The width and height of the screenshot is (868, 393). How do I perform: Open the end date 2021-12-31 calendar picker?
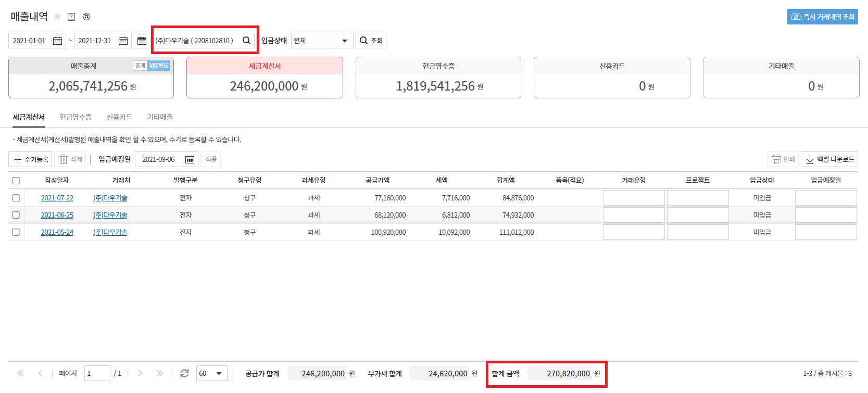coord(123,41)
